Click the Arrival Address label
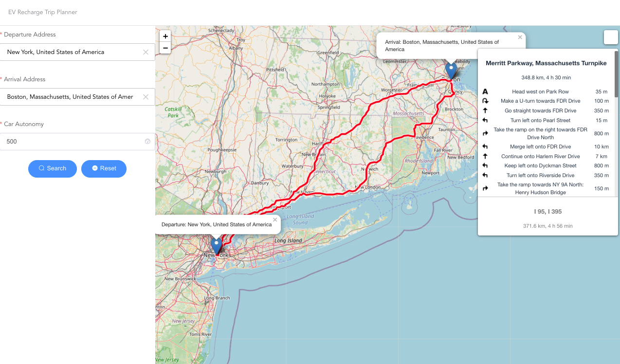Screen dimensions: 620x364 (x=24, y=79)
